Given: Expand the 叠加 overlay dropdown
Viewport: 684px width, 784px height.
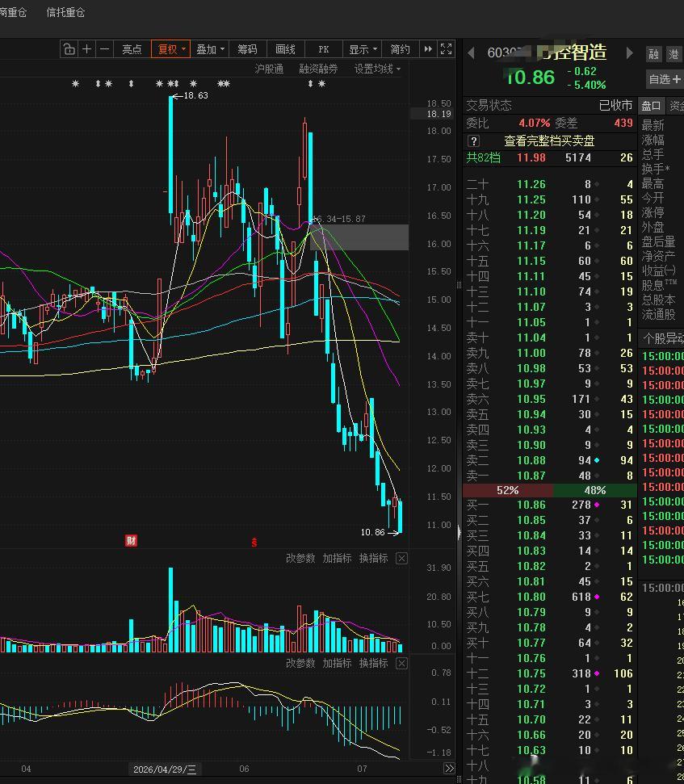Looking at the screenshot, I should (210, 49).
